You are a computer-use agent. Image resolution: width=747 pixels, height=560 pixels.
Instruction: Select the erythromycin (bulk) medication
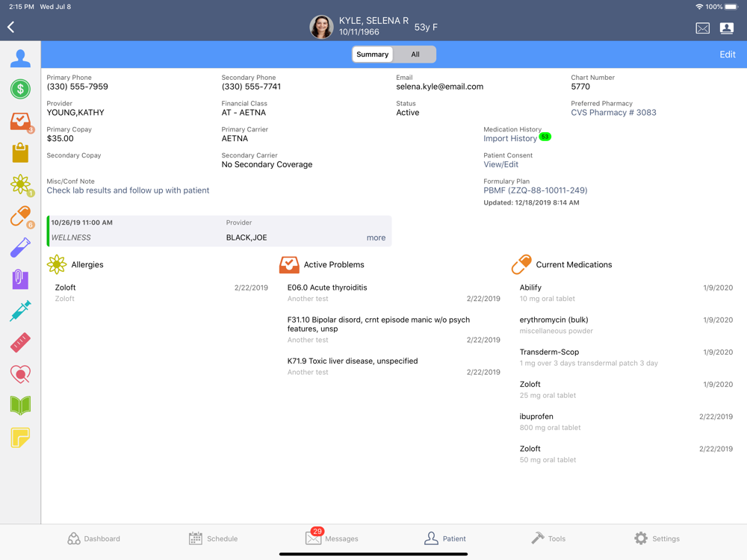[626, 325]
